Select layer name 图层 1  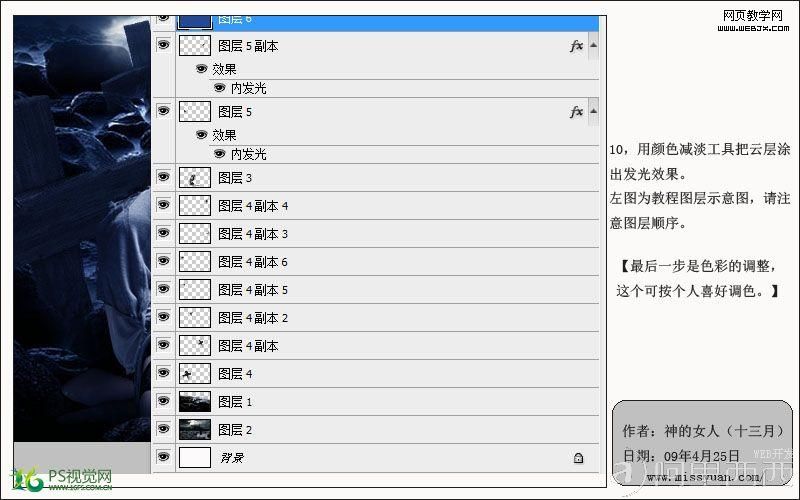click(x=235, y=402)
